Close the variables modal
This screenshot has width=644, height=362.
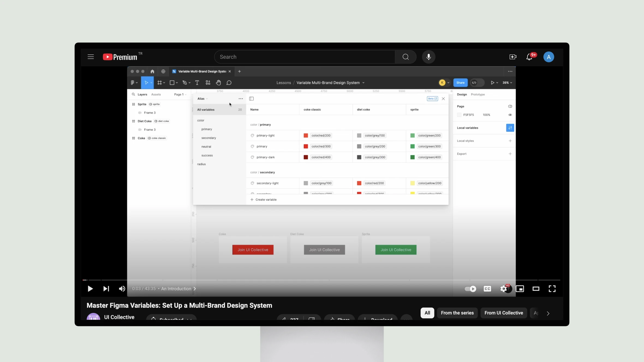tap(443, 99)
